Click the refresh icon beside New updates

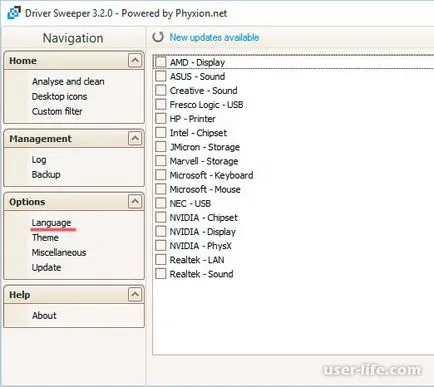158,37
